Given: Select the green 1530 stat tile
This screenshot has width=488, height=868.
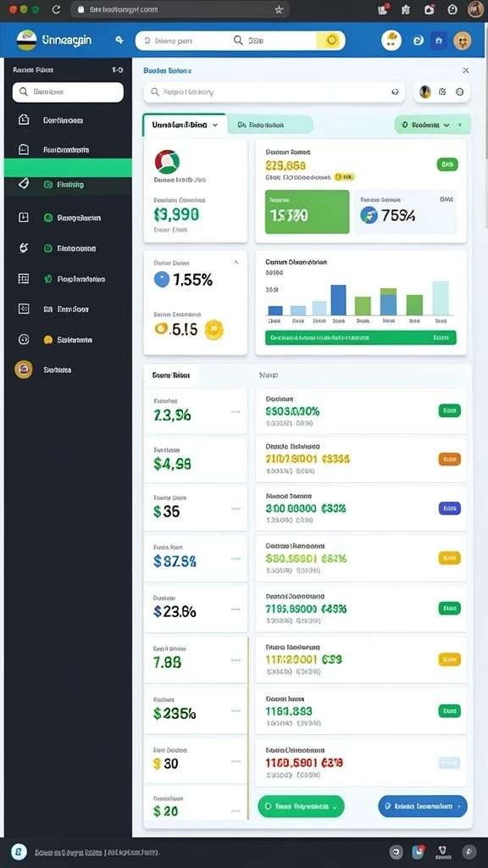Looking at the screenshot, I should point(307,211).
